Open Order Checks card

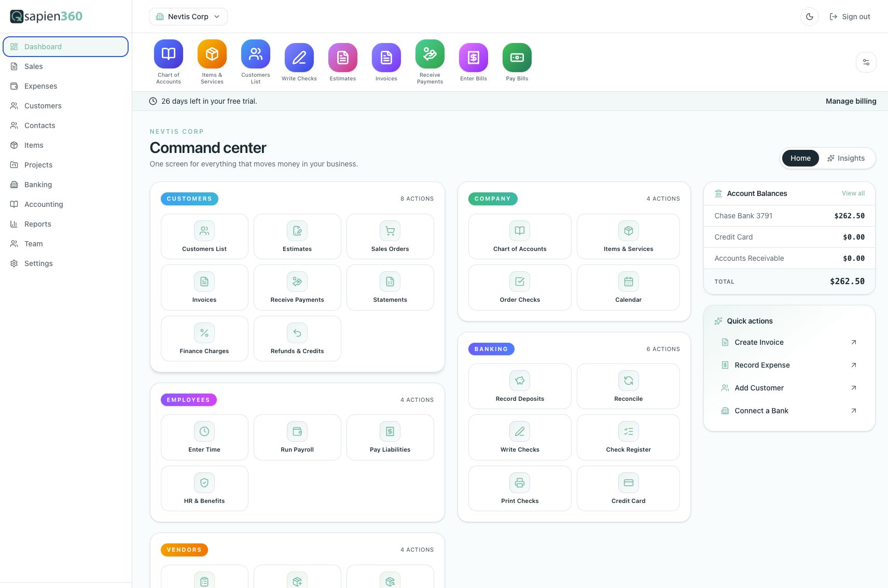click(x=520, y=287)
